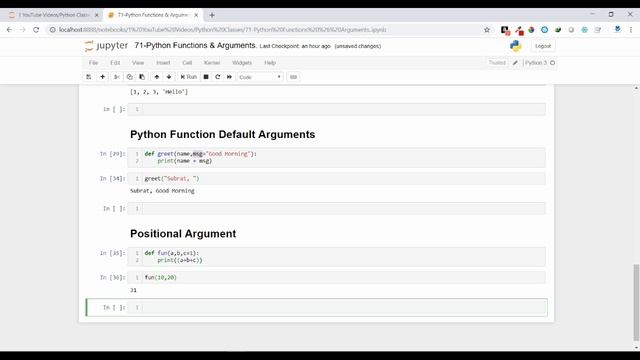This screenshot has height=360, width=640.
Task: Go forward in browser history
Action: (22, 30)
